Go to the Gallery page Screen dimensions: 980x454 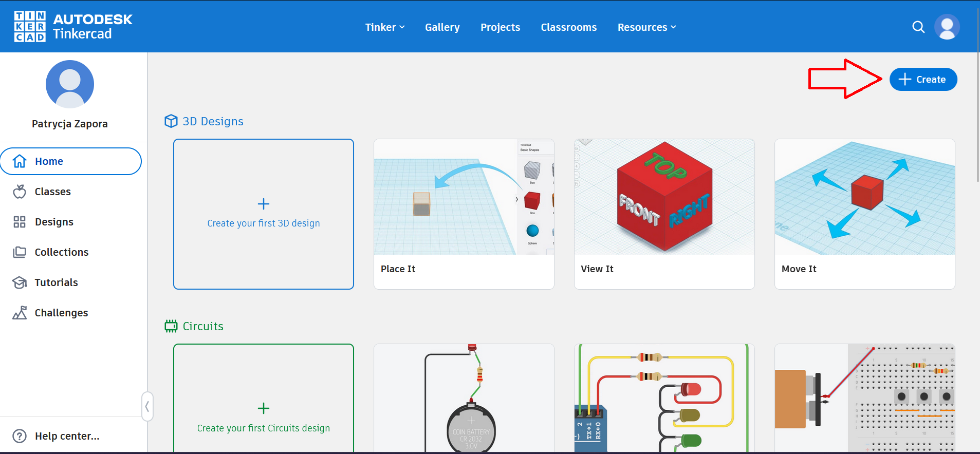tap(442, 27)
